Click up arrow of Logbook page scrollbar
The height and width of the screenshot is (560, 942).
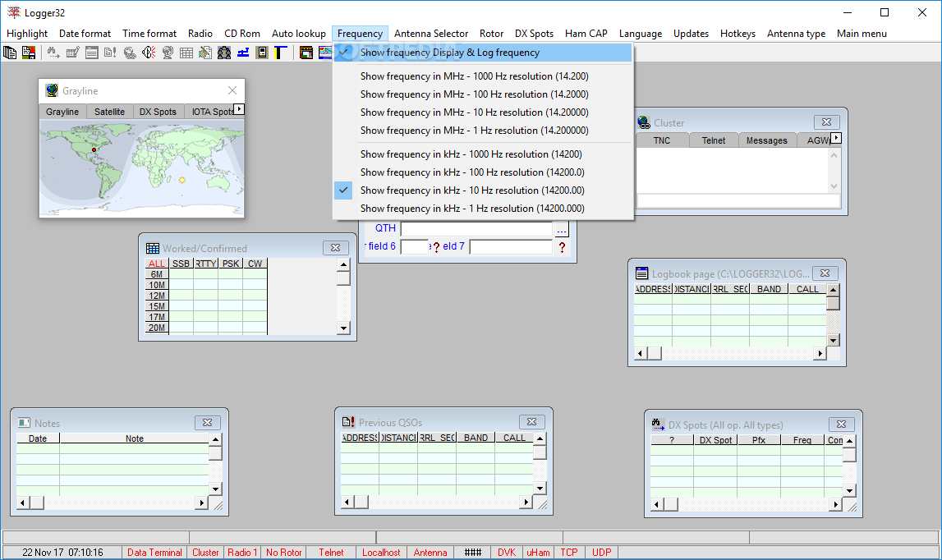coord(833,290)
